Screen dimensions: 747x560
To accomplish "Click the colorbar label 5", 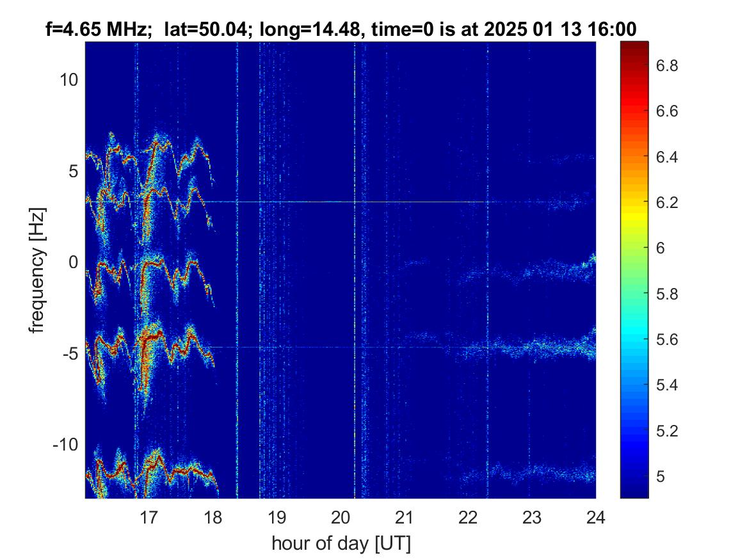I will (661, 476).
